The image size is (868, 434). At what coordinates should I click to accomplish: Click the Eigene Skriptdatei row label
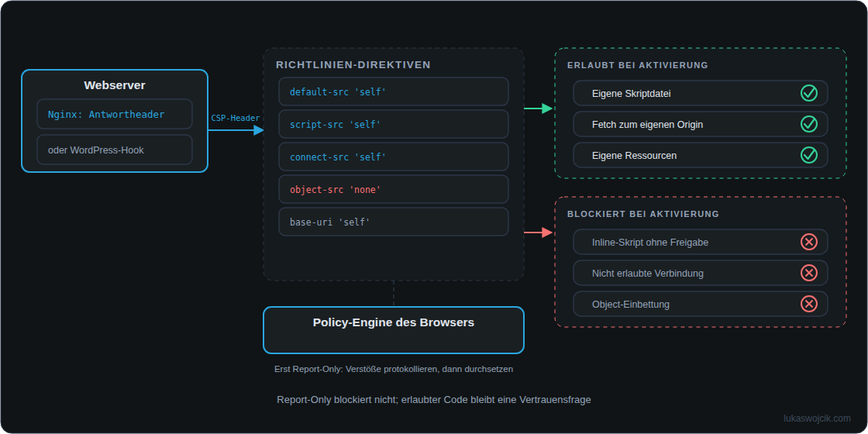tap(631, 94)
